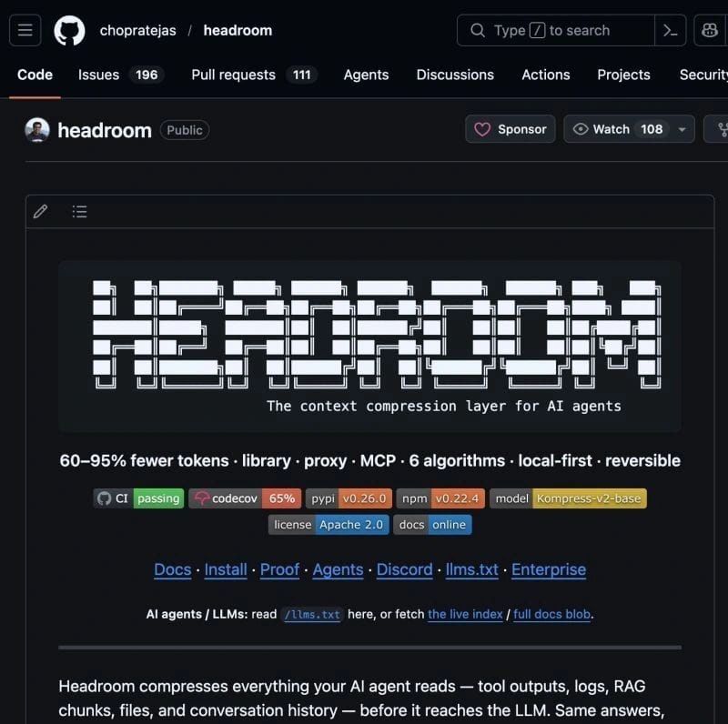Switch to the Actions tab
This screenshot has height=724, width=728.
[545, 75]
